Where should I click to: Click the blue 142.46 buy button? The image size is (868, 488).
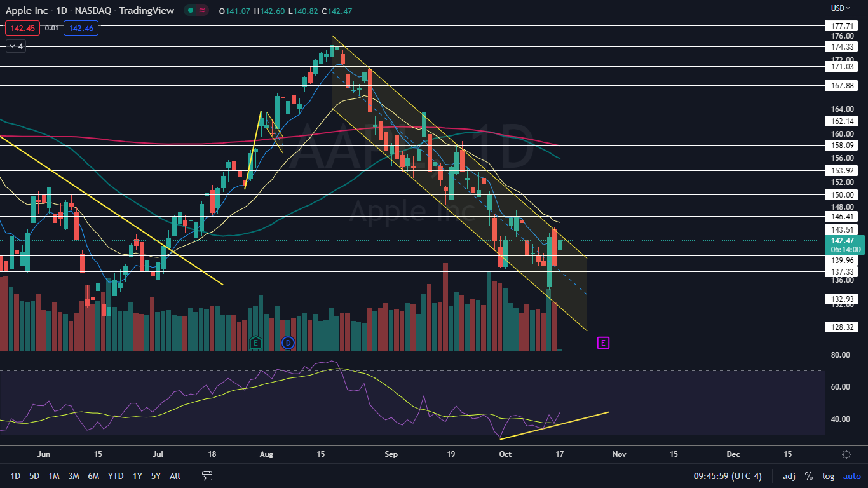click(81, 27)
